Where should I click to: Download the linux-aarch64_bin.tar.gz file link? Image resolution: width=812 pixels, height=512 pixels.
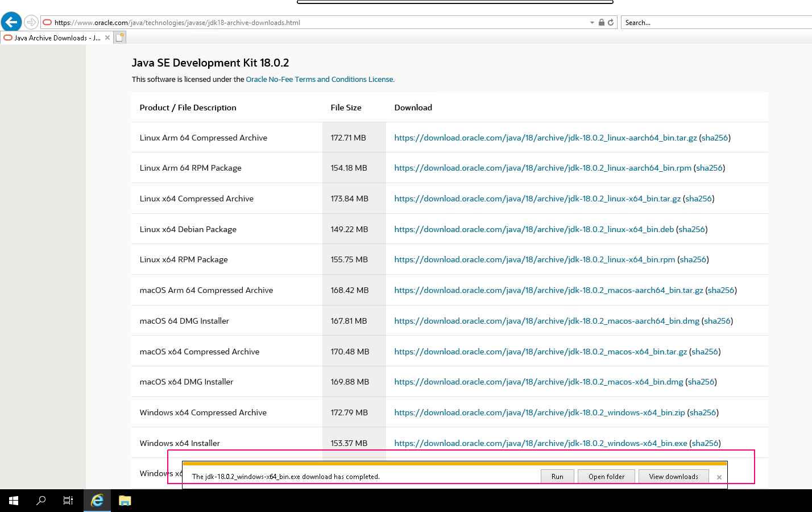tap(545, 138)
